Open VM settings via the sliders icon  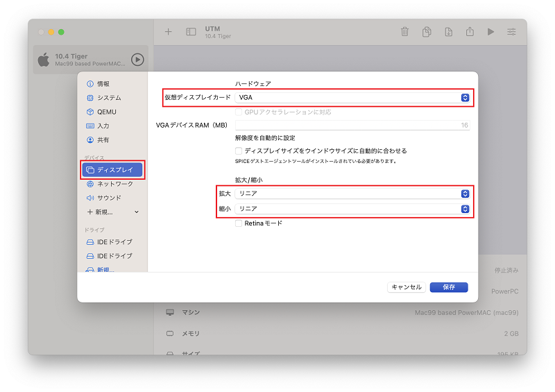click(x=511, y=32)
